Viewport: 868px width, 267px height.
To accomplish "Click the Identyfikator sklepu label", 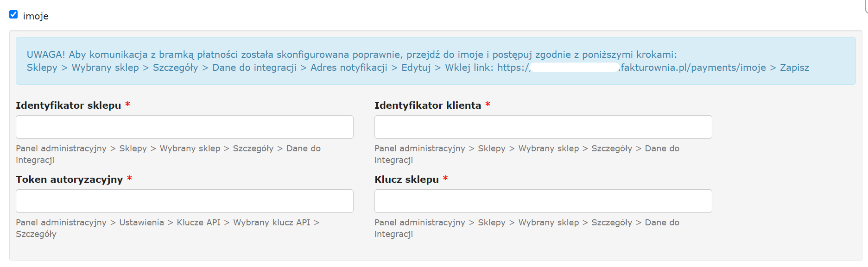I will click(69, 106).
